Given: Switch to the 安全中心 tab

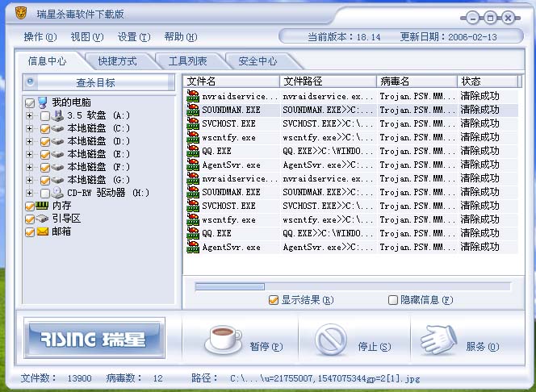Looking at the screenshot, I should 258,61.
